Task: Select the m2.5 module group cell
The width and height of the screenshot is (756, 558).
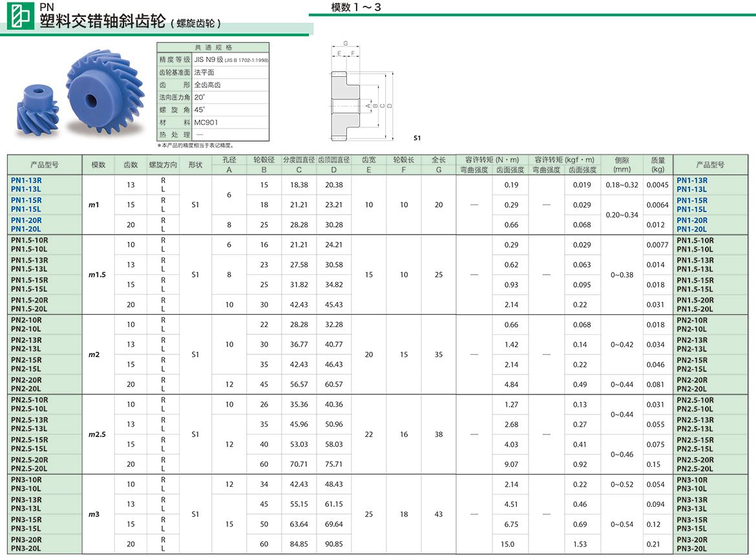Action: (98, 435)
